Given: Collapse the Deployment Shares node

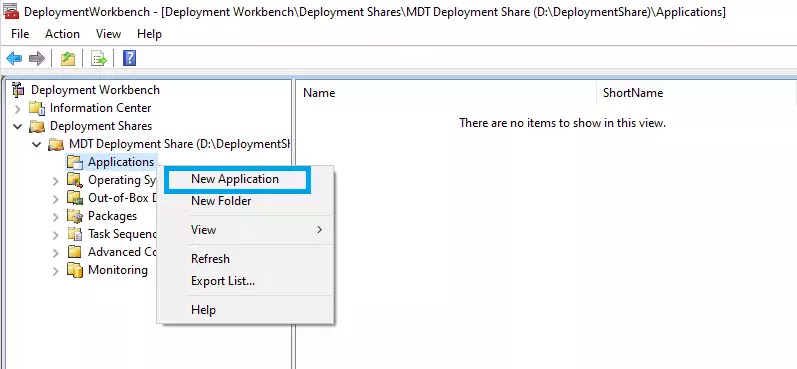Looking at the screenshot, I should click(17, 126).
